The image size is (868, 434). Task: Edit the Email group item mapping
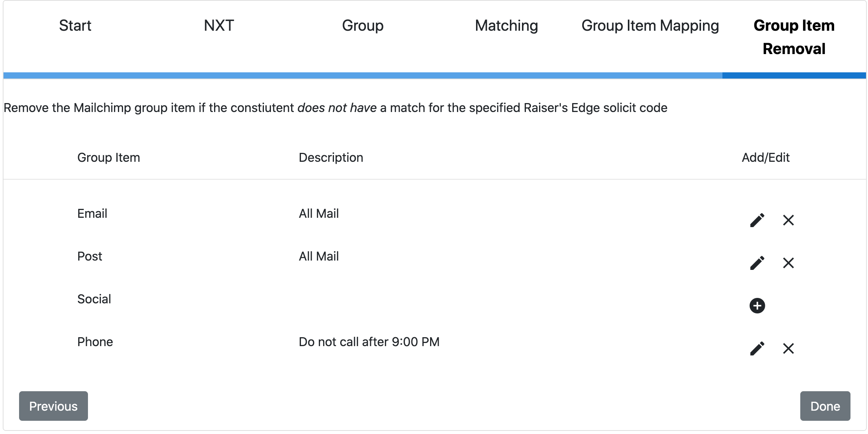757,220
